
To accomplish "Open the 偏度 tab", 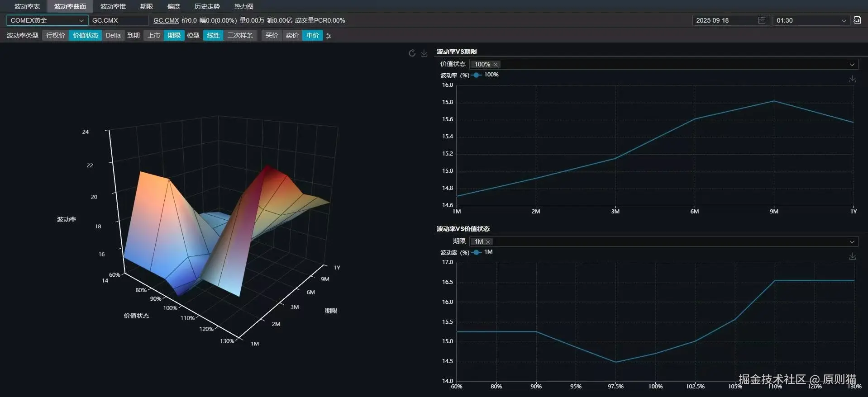I will click(174, 6).
